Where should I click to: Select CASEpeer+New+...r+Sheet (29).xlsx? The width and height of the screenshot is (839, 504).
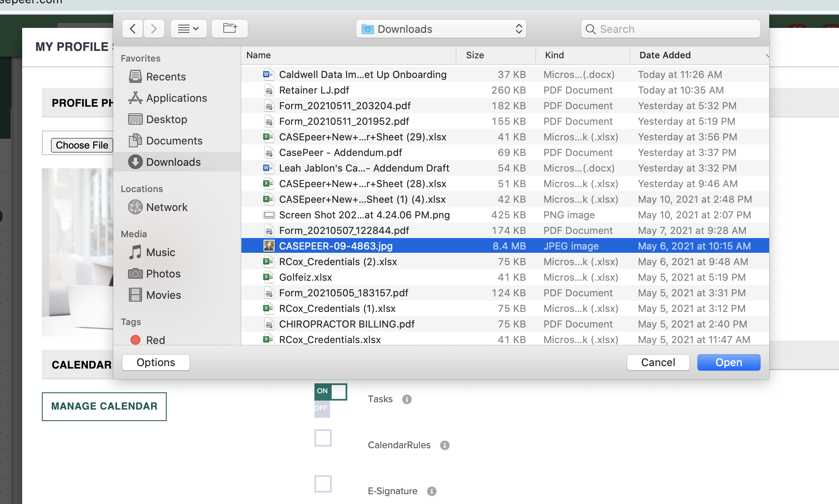pos(505,137)
